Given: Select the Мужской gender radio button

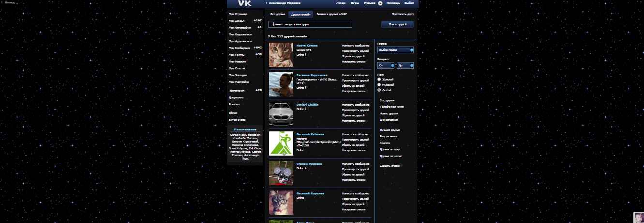Looking at the screenshot, I should pos(379,84).
